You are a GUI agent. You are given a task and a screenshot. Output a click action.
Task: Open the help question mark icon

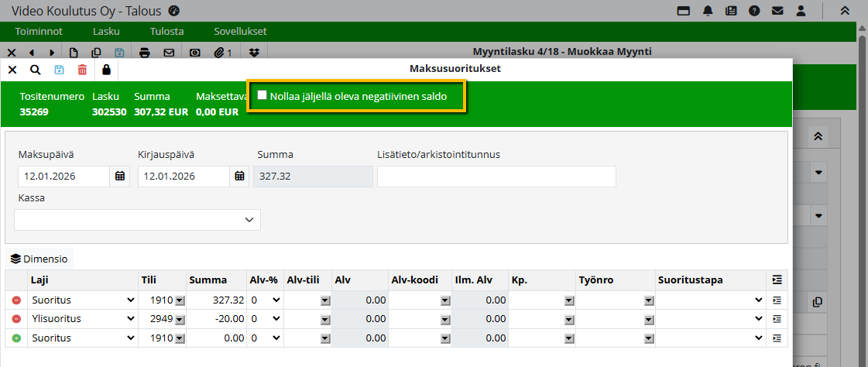click(x=753, y=11)
